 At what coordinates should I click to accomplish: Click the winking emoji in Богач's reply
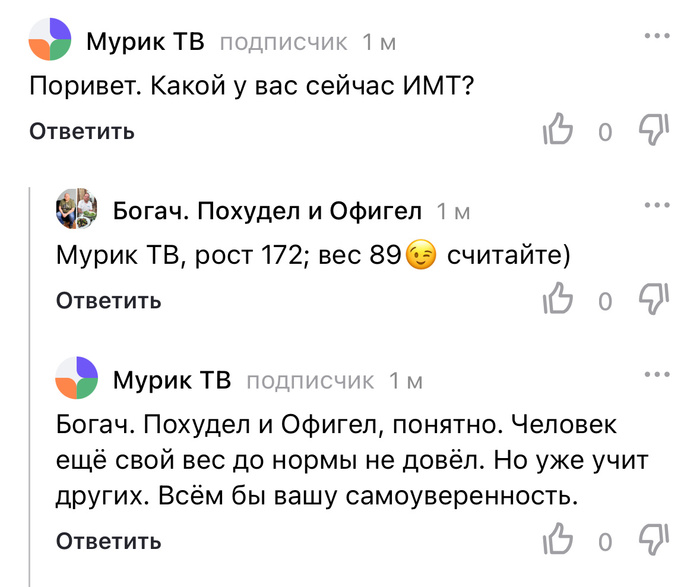pyautogui.click(x=422, y=257)
